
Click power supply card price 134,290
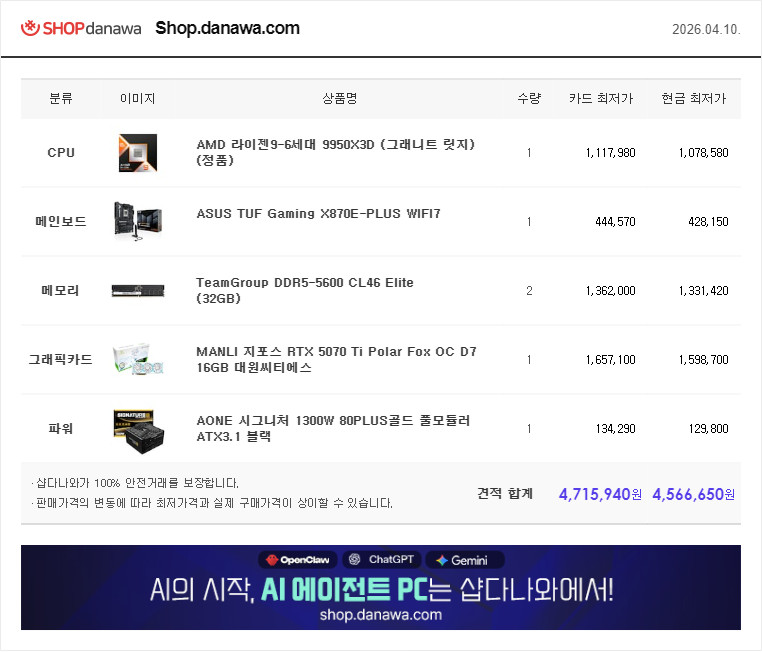click(x=615, y=429)
